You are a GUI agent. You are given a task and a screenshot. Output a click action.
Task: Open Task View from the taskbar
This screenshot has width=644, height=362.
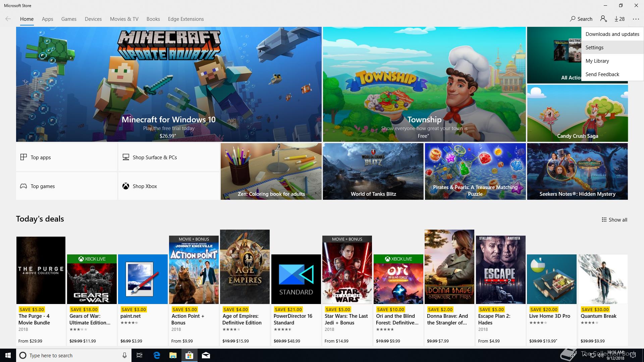click(x=140, y=355)
